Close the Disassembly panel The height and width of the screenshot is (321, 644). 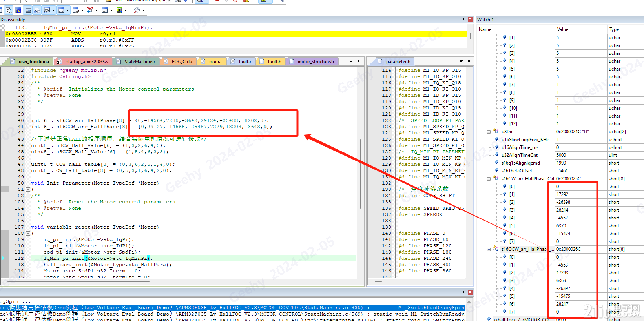point(470,20)
